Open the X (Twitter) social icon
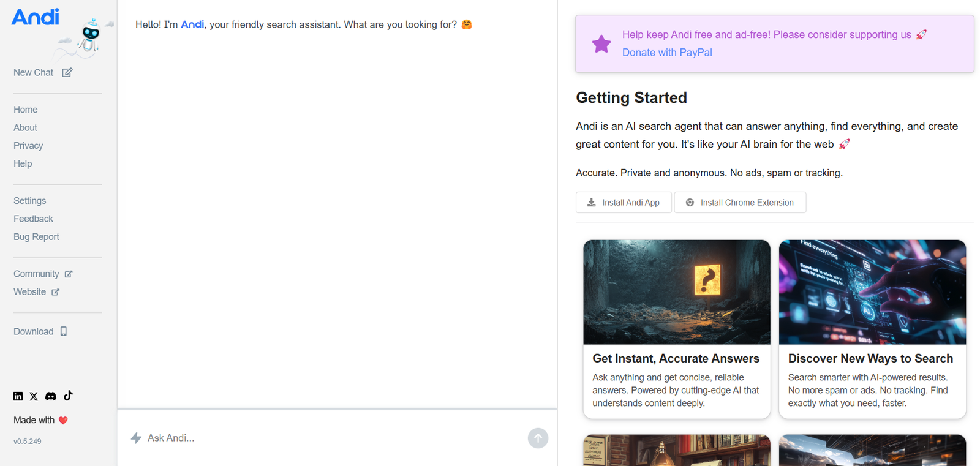Viewport: 980px width, 466px height. [34, 396]
